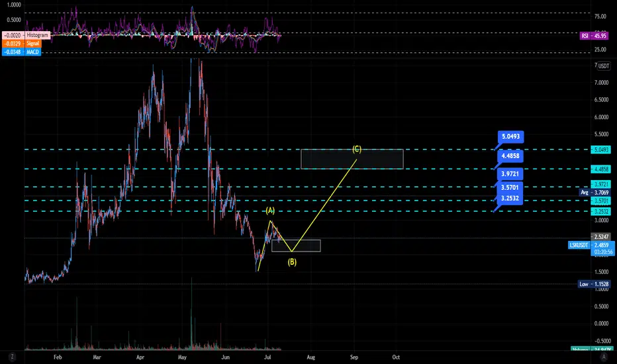This screenshot has height=364, width=617.
Task: Select the 3.9721 blue price callout
Action: (510, 173)
